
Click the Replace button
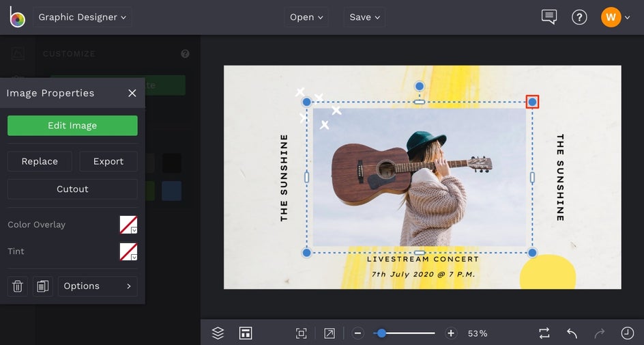point(40,161)
